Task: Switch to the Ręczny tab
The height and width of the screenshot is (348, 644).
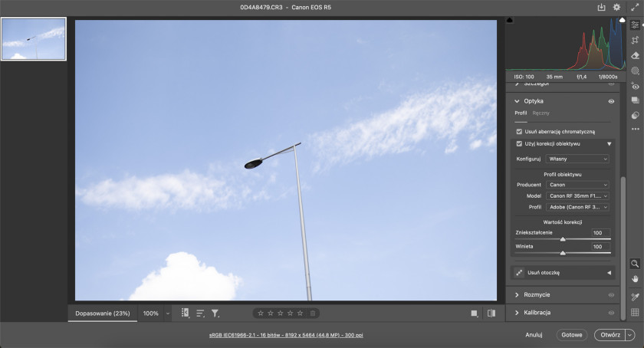Action: click(x=541, y=113)
